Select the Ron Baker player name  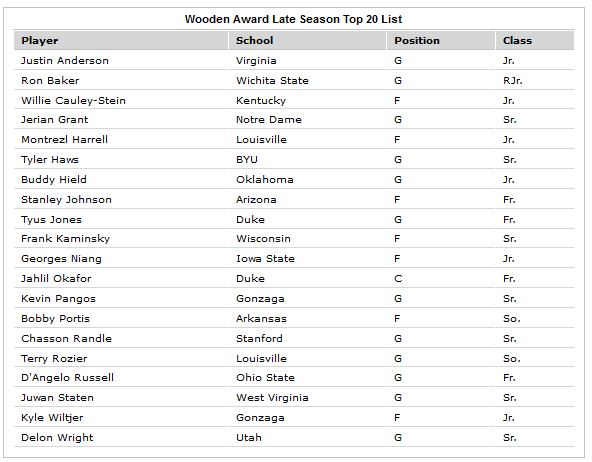50,81
